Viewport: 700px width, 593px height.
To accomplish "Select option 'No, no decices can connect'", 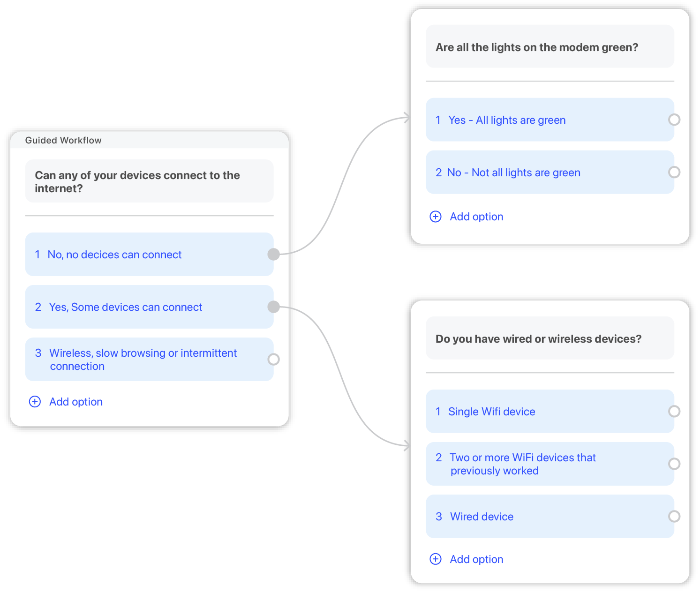I will click(x=149, y=255).
